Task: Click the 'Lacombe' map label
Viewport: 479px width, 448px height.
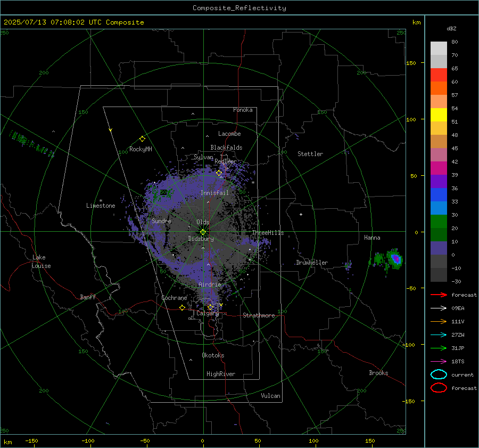Action: (x=229, y=134)
